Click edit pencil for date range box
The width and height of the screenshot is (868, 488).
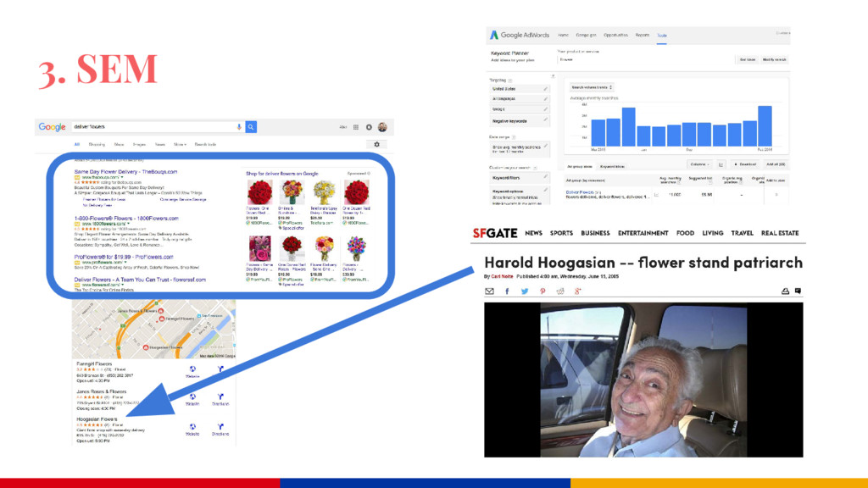click(x=545, y=147)
